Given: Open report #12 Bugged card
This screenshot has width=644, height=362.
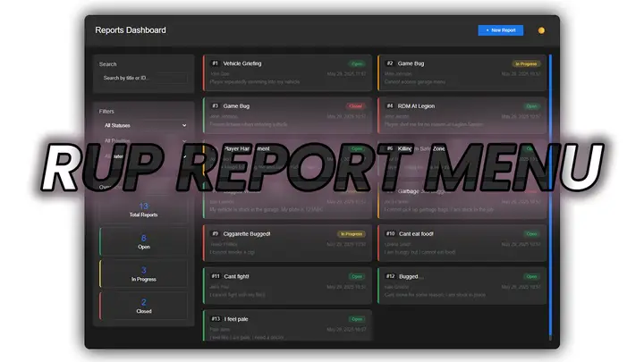Looking at the screenshot, I should click(x=462, y=286).
